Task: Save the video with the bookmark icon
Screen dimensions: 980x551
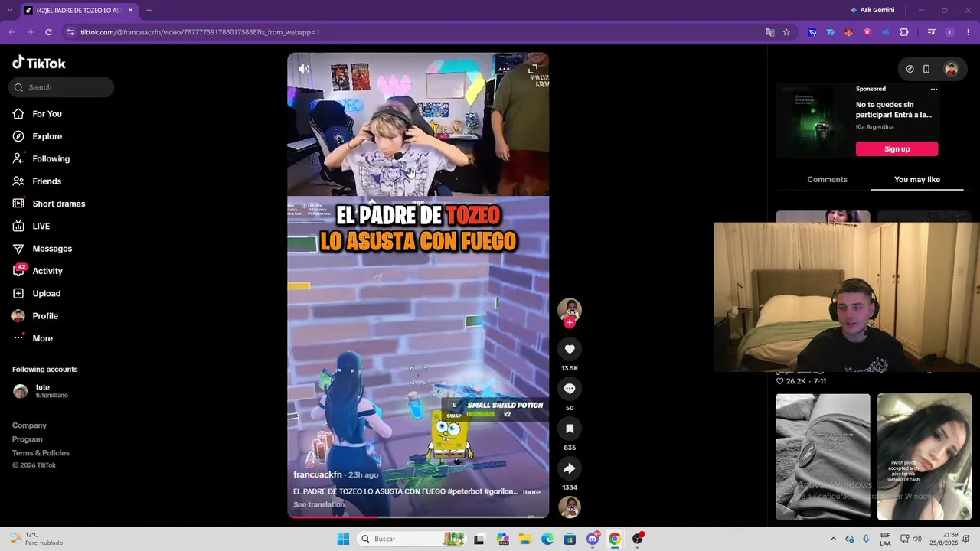Action: 570,429
